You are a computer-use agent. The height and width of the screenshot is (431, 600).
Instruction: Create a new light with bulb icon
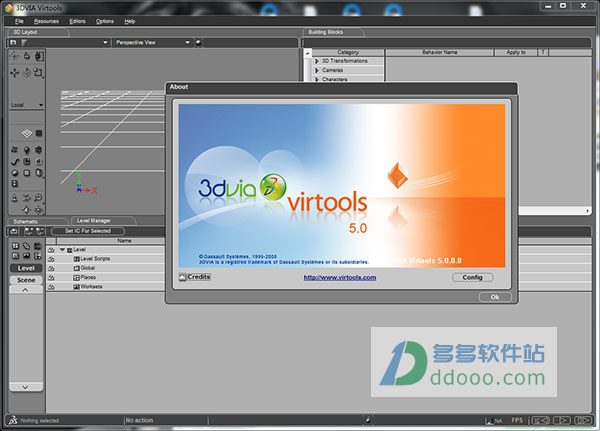point(26,150)
